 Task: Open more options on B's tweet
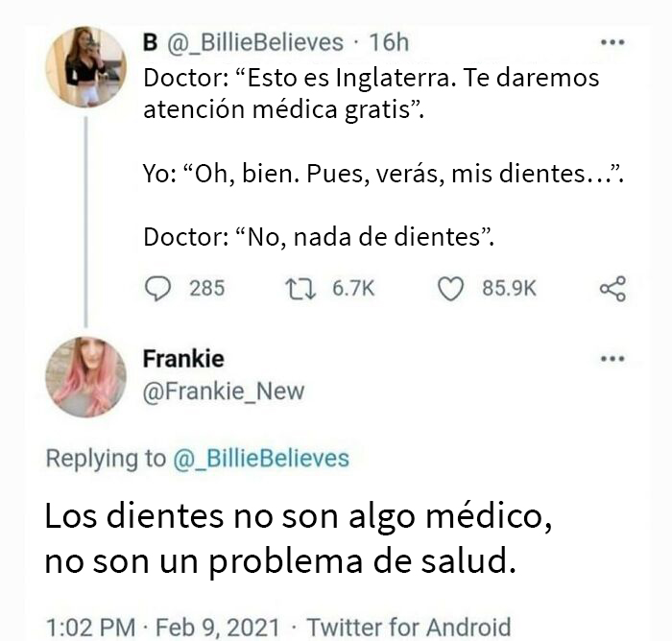coord(612,42)
